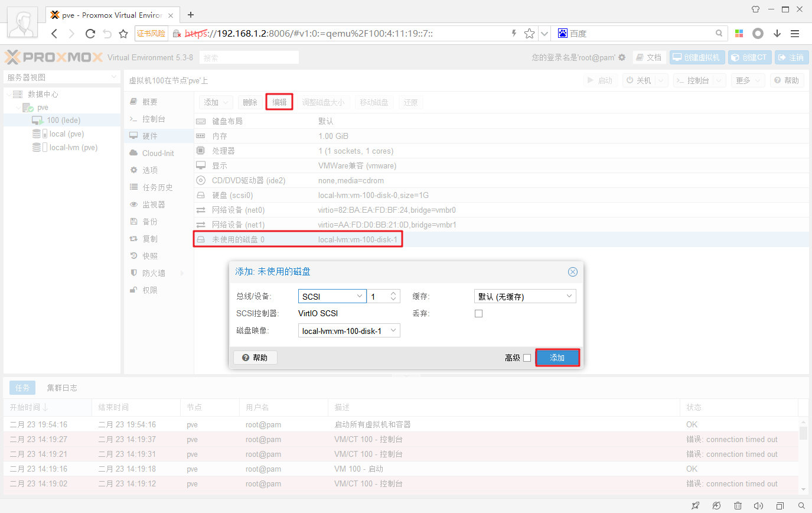Click the 删除 remove button
Screen dimensions: 812x513
(250, 102)
